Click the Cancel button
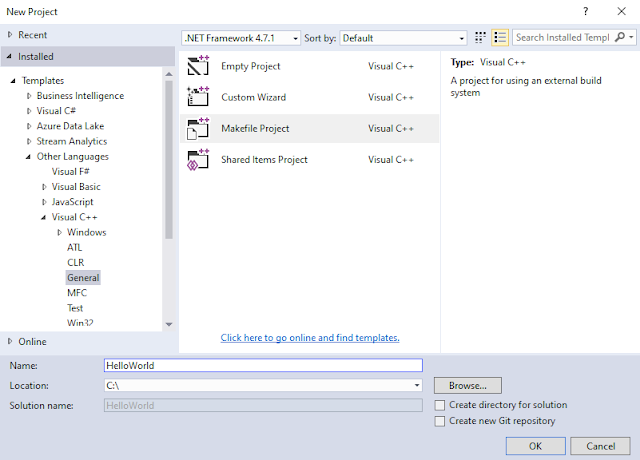This screenshot has width=640, height=460. (600, 446)
